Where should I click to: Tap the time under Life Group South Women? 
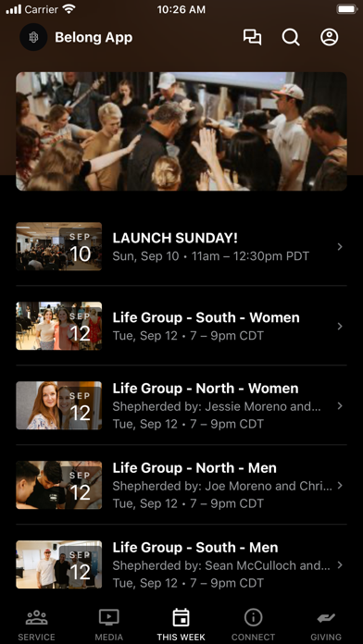point(188,336)
